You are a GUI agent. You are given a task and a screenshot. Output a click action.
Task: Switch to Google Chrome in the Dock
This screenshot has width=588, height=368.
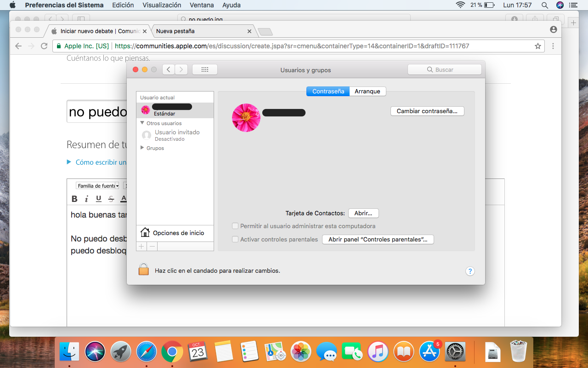(x=172, y=352)
